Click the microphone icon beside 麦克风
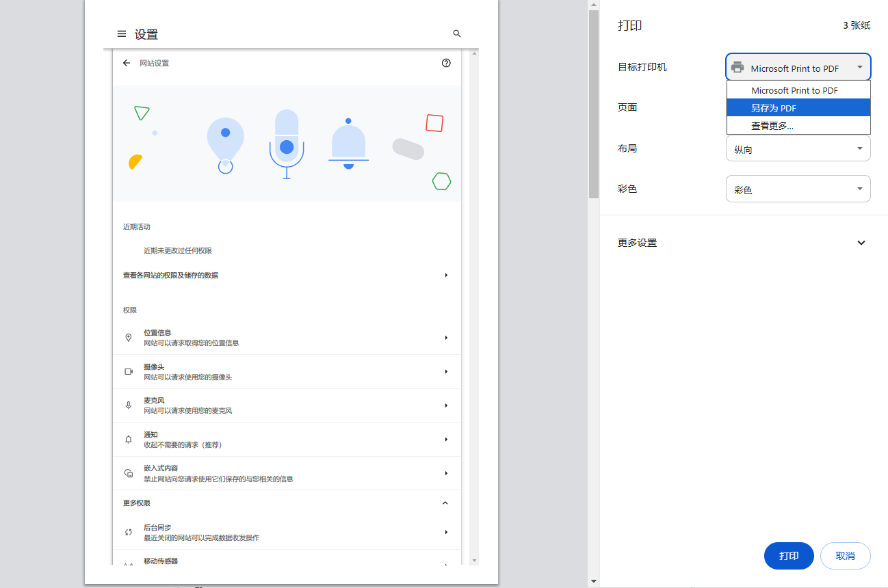Screen dimensions: 888x588 point(128,405)
